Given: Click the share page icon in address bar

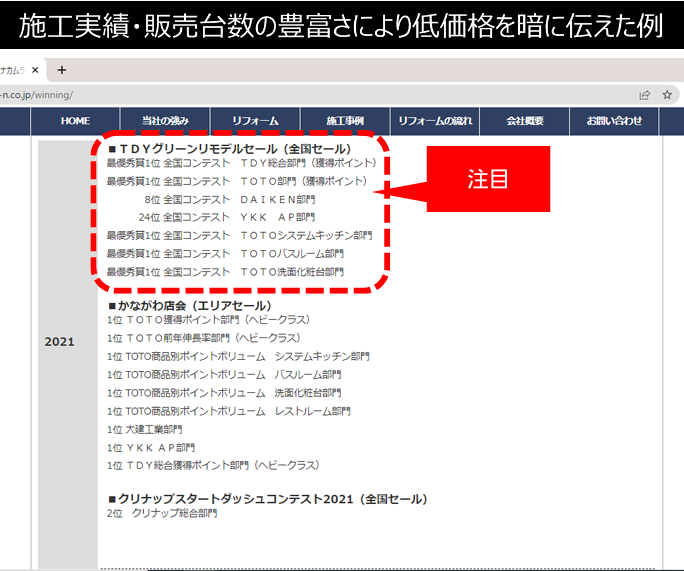Looking at the screenshot, I should (644, 95).
